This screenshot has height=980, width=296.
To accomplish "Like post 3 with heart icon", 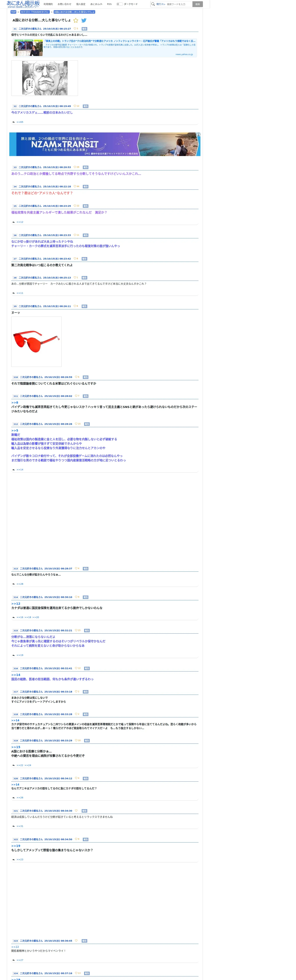I will [75, 167].
